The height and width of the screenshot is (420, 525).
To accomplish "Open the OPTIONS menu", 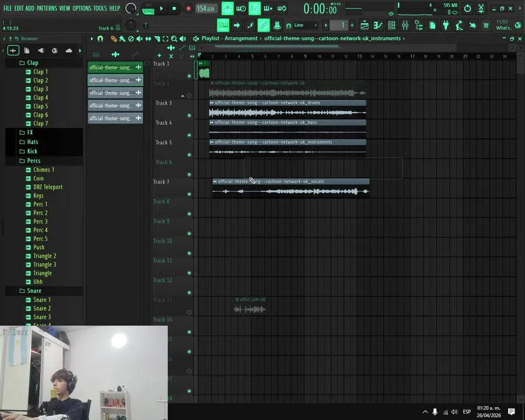I will click(82, 8).
